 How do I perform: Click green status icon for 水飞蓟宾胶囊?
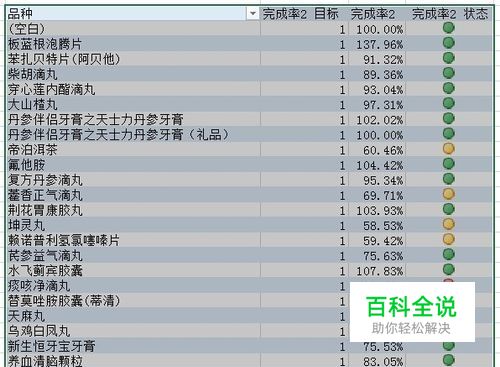(449, 269)
